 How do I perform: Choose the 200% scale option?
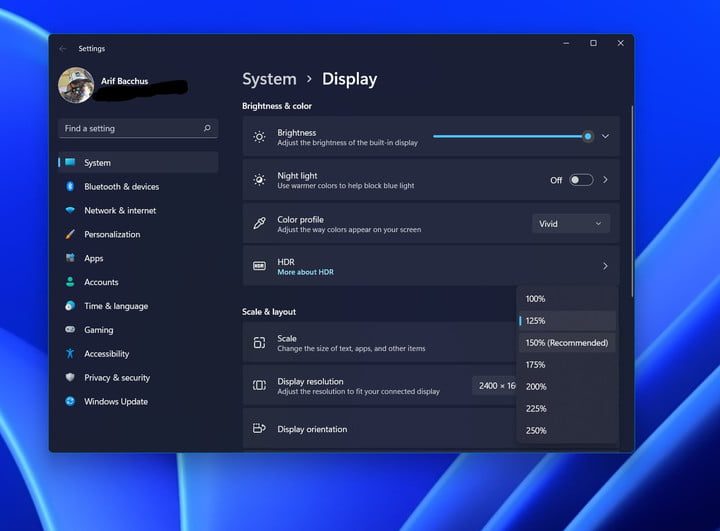pos(567,387)
